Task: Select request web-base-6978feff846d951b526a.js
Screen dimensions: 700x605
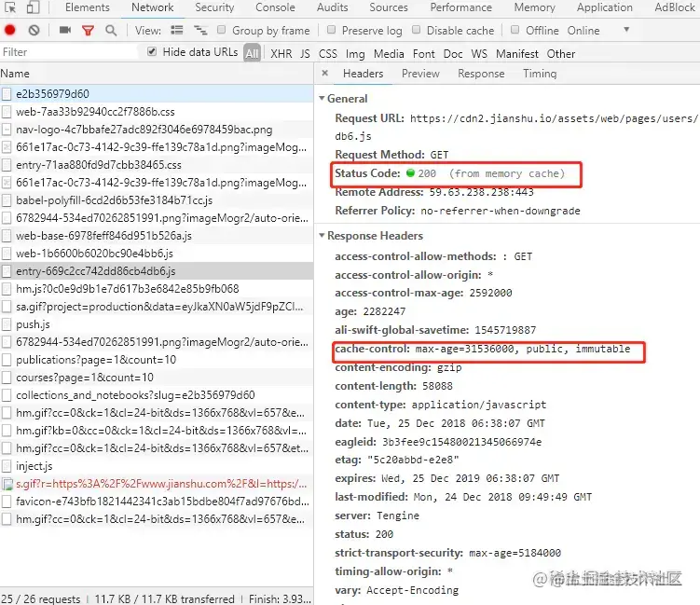Action: click(157, 236)
